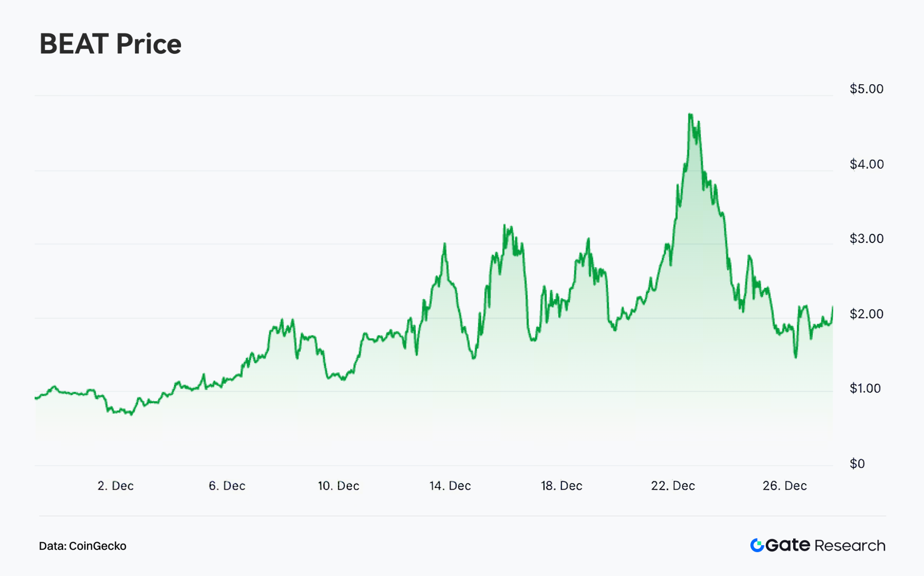Click the $1.00 y-axis label

865,389
